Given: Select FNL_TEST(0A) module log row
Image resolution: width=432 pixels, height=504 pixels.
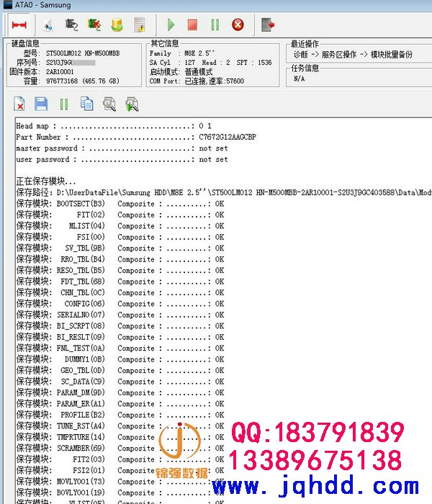Looking at the screenshot, I should click(x=120, y=348).
